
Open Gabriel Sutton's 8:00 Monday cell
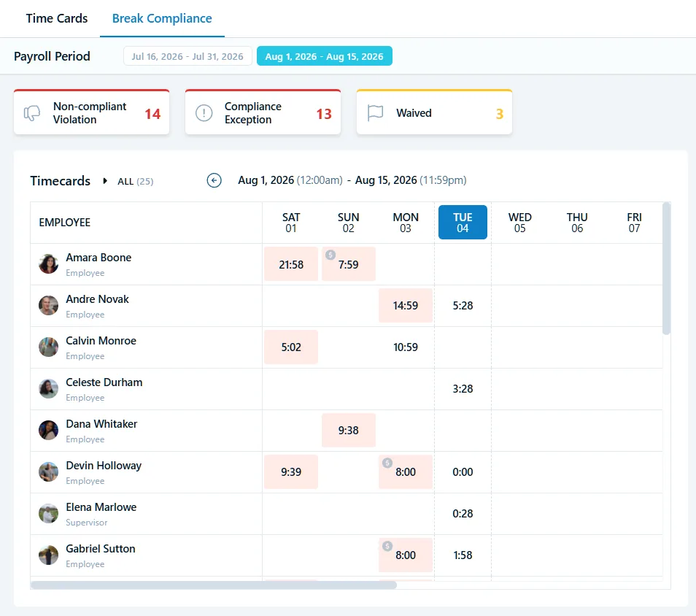[405, 555]
